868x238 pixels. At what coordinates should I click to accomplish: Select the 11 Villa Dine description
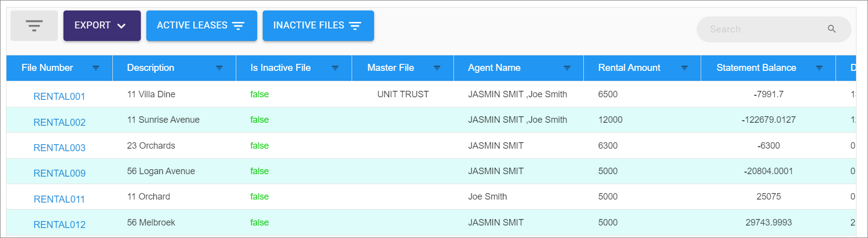click(x=151, y=94)
